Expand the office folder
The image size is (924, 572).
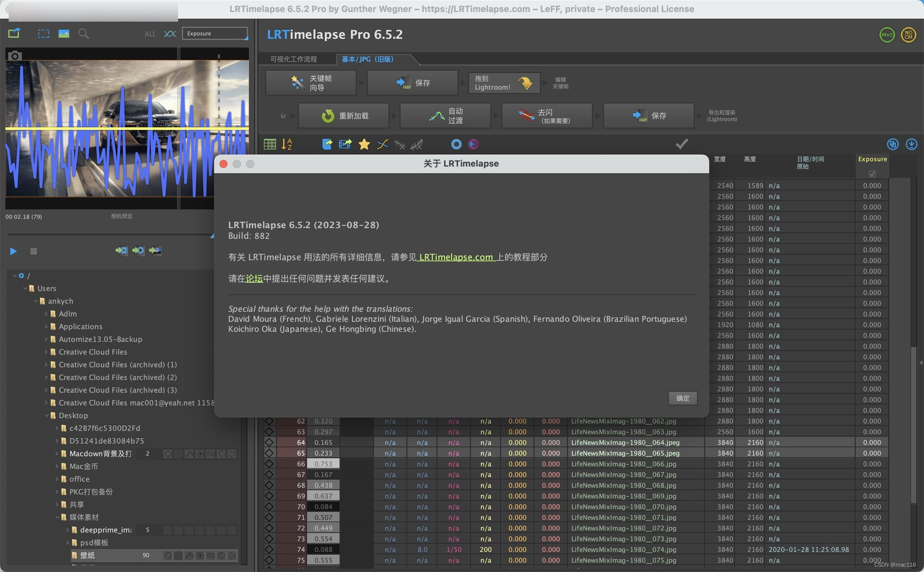[x=57, y=479]
